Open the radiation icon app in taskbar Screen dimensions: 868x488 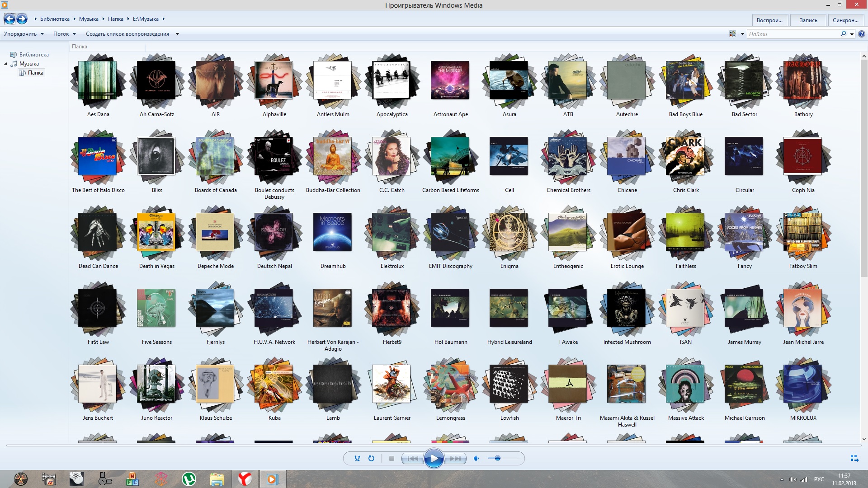21,479
